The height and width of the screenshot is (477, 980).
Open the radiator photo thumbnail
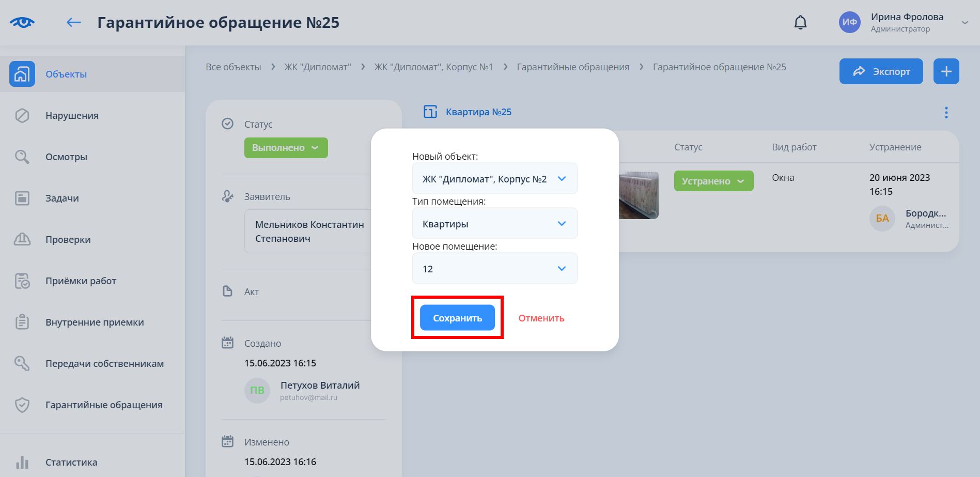639,195
